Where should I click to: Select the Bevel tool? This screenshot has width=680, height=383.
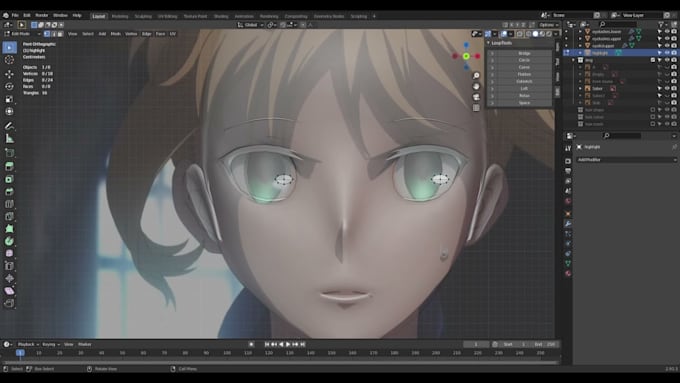click(x=10, y=192)
